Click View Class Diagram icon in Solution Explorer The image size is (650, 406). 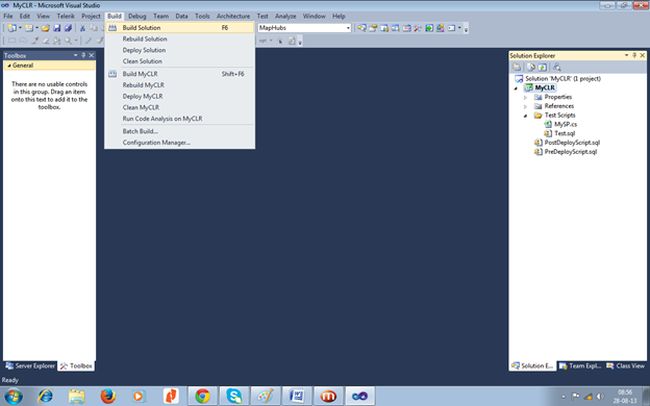click(557, 67)
